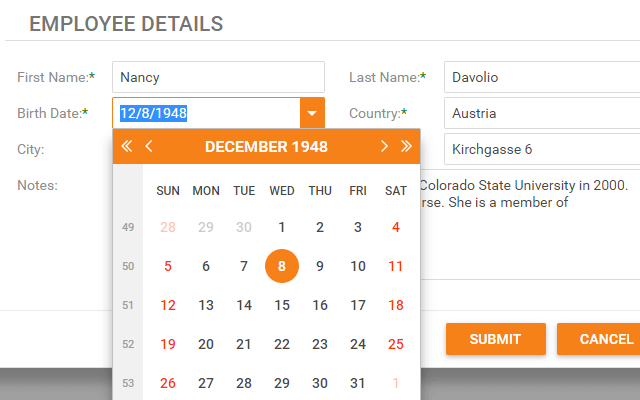Go to previous month arrow
This screenshot has width=640, height=400.
[x=149, y=146]
